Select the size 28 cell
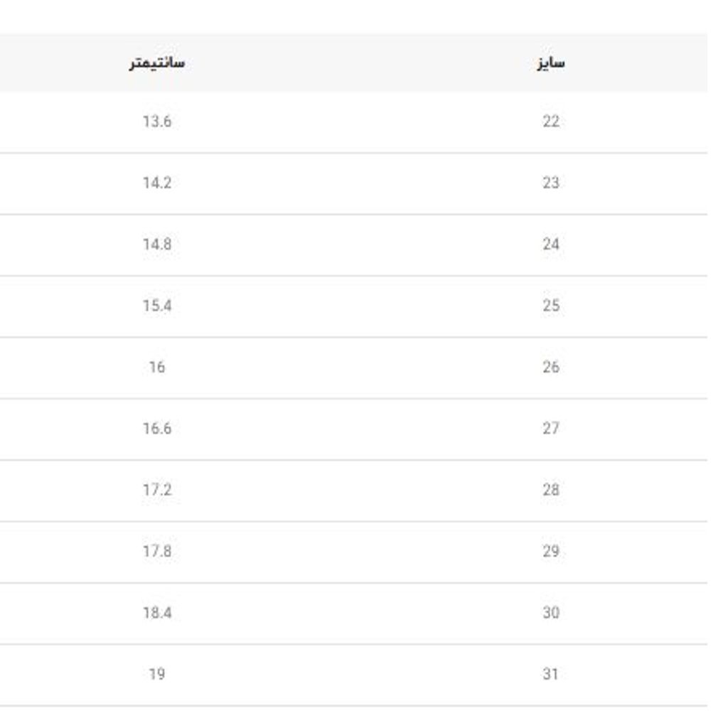 550,490
